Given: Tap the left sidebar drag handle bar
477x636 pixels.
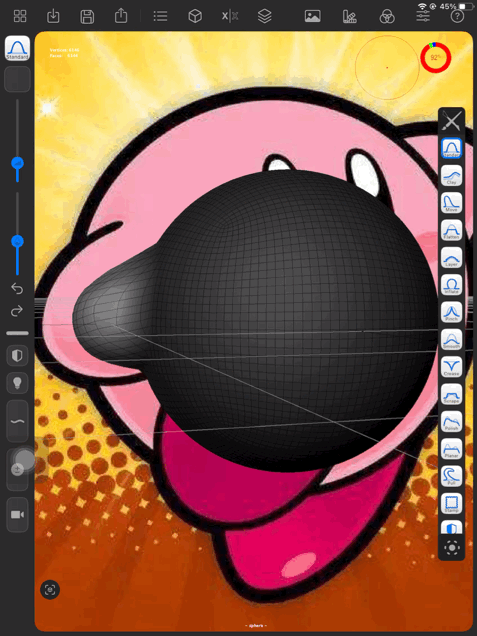Looking at the screenshot, I should [17, 333].
